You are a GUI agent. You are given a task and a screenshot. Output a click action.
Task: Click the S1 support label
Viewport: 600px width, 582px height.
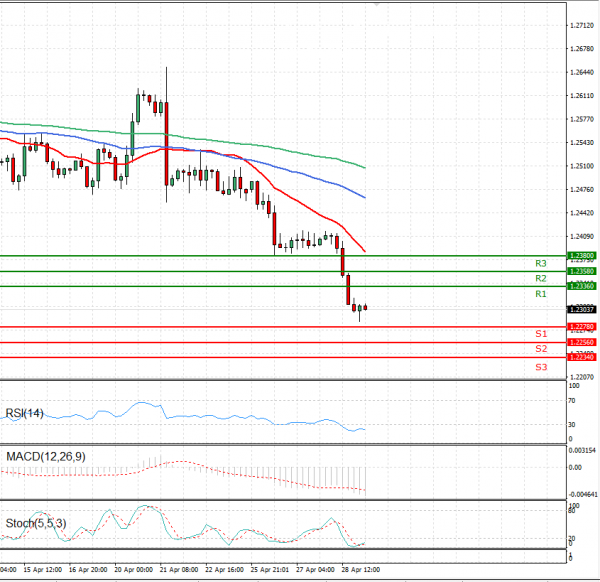point(540,333)
